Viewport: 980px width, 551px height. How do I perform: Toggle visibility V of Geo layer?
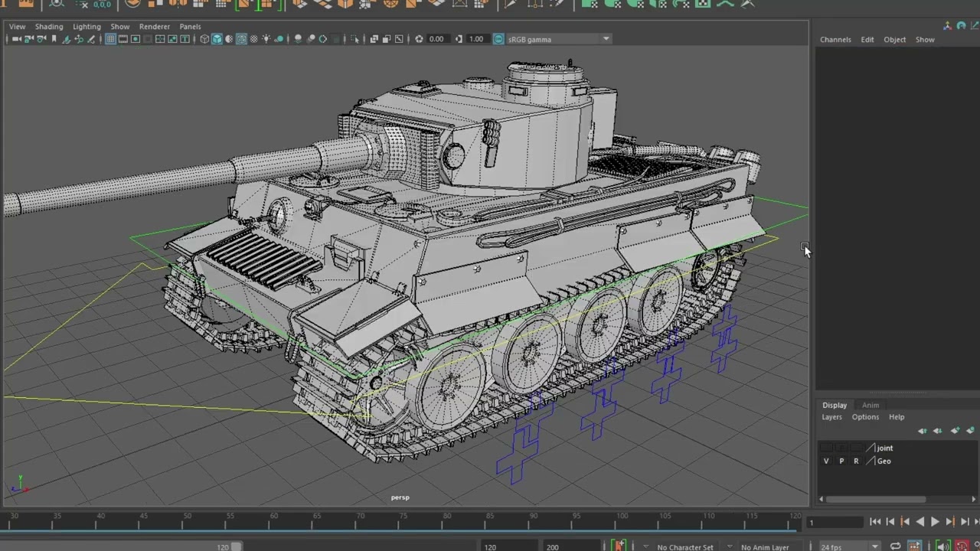click(x=826, y=461)
